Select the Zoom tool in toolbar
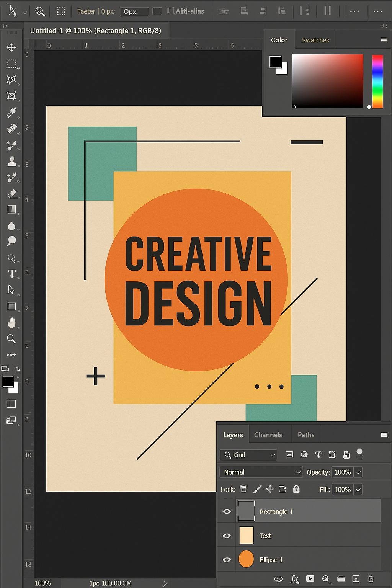The width and height of the screenshot is (392, 588). pyautogui.click(x=11, y=339)
